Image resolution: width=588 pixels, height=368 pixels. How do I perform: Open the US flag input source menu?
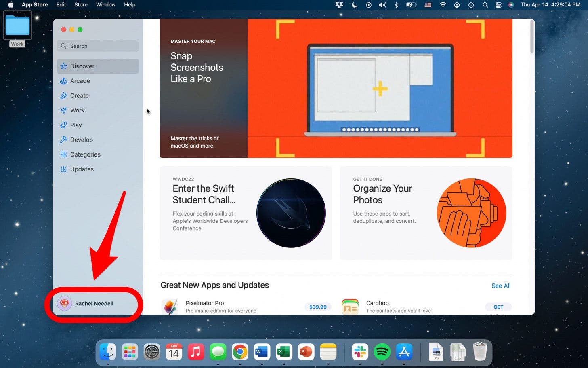[x=428, y=5]
